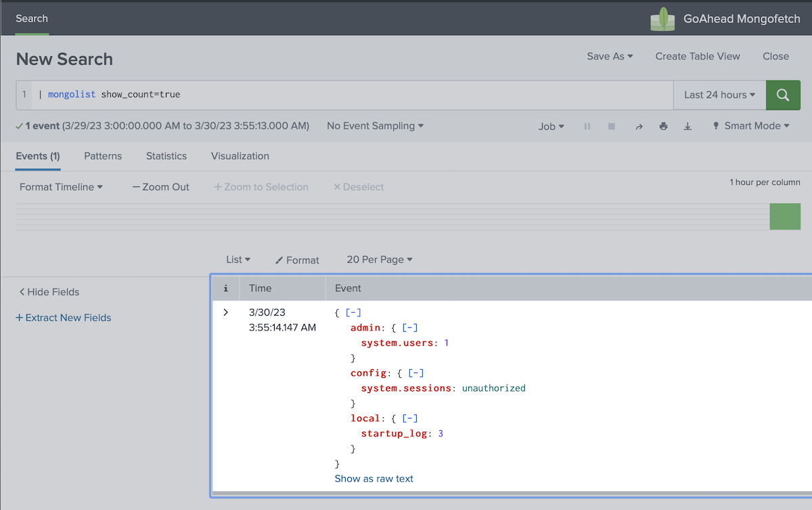812x510 pixels.
Task: Click Hide Fields
Action: click(x=49, y=292)
